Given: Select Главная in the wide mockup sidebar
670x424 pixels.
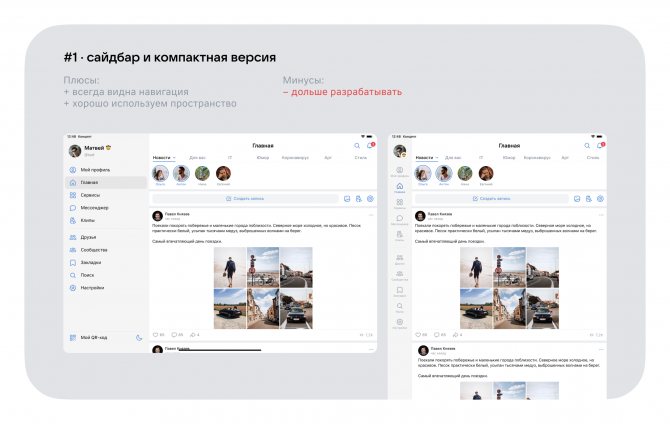Looking at the screenshot, I should point(106,183).
